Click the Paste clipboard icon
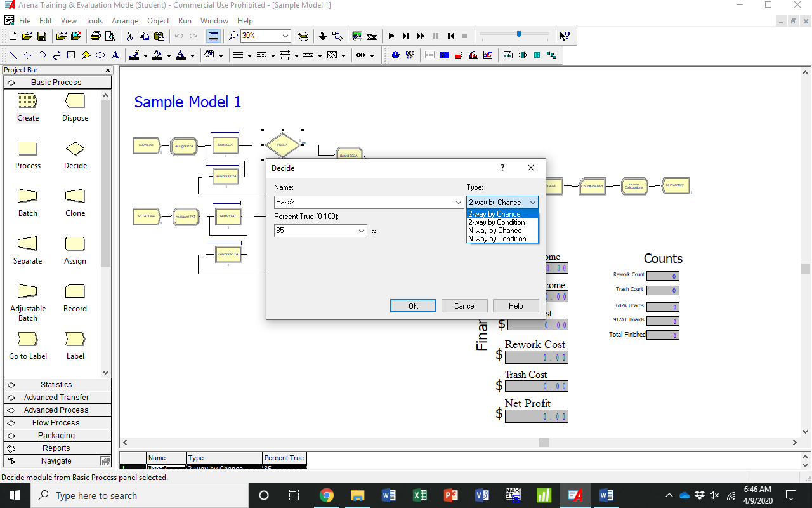The height and width of the screenshot is (508, 812). [159, 36]
